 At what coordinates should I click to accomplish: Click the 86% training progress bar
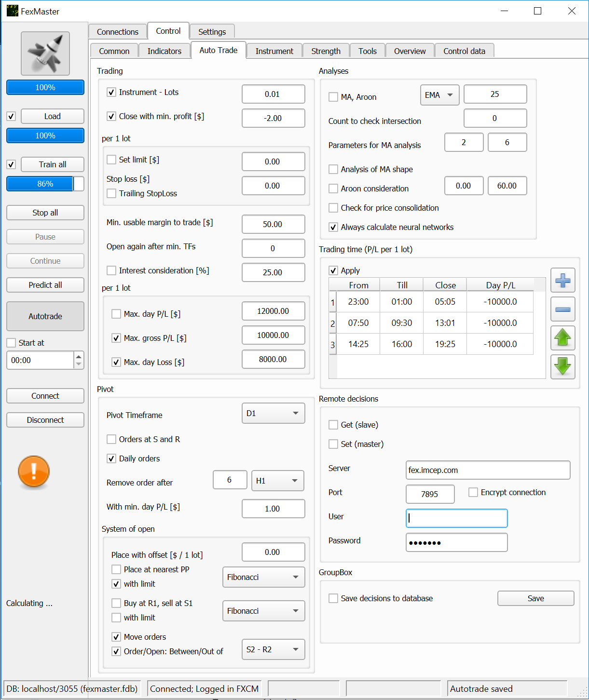(x=45, y=184)
